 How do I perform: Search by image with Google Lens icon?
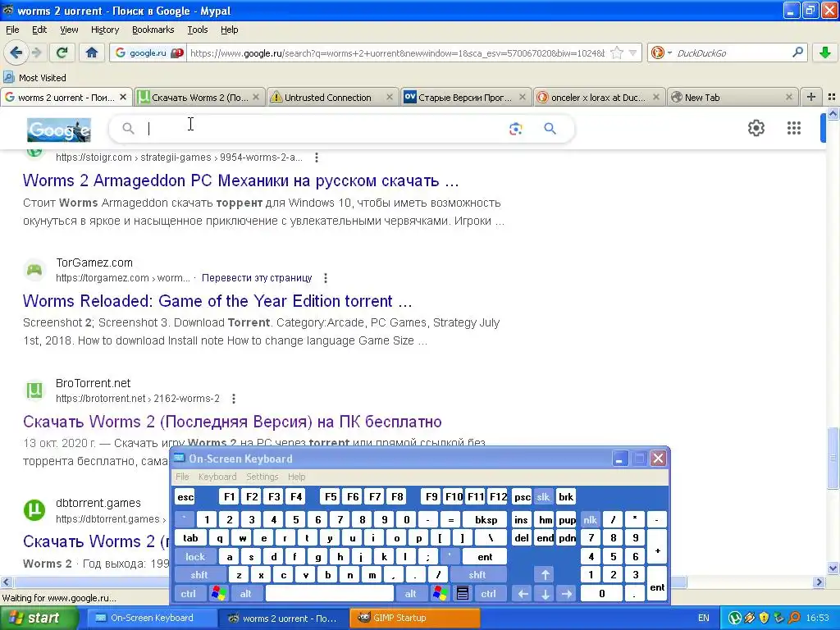pyautogui.click(x=515, y=129)
